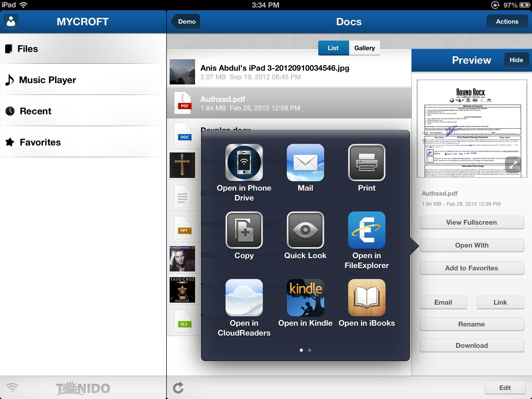Open the Taio Cruz Rokstarr thumbnail
The height and width of the screenshot is (399, 532).
[182, 290]
